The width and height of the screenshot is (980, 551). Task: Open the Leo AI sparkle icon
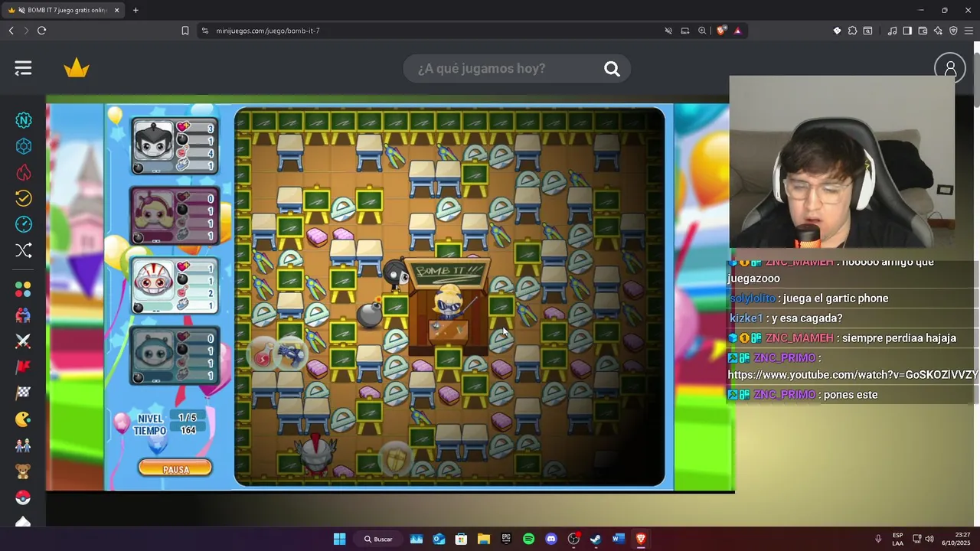938,31
